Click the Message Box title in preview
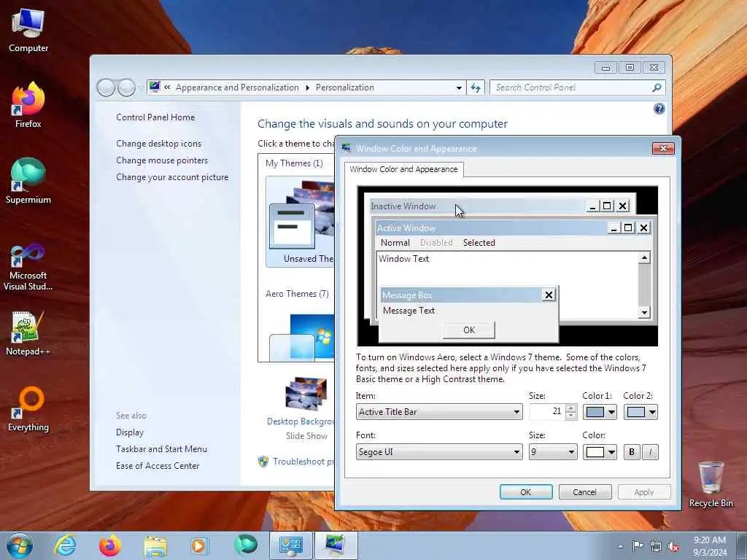Image resolution: width=747 pixels, height=560 pixels. [407, 295]
